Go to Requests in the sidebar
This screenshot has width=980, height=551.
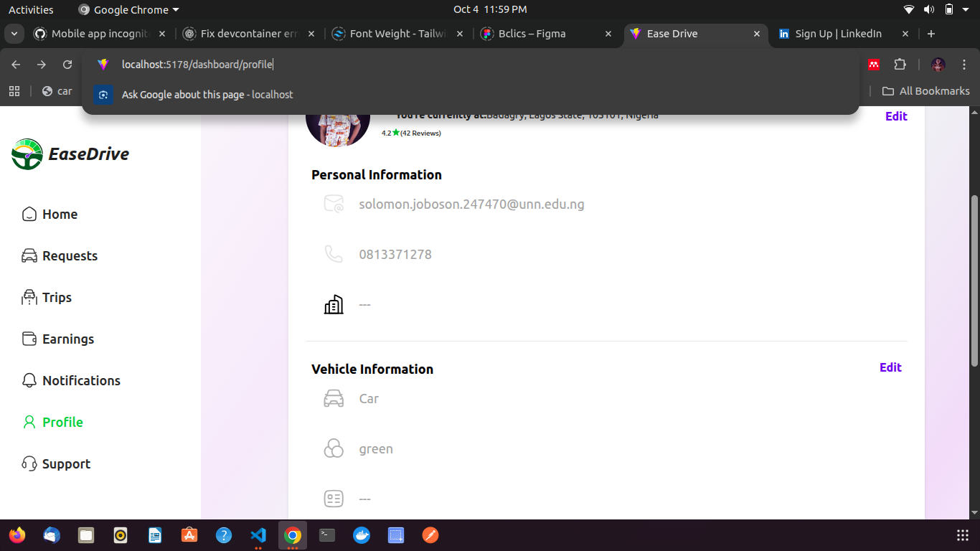[60, 256]
